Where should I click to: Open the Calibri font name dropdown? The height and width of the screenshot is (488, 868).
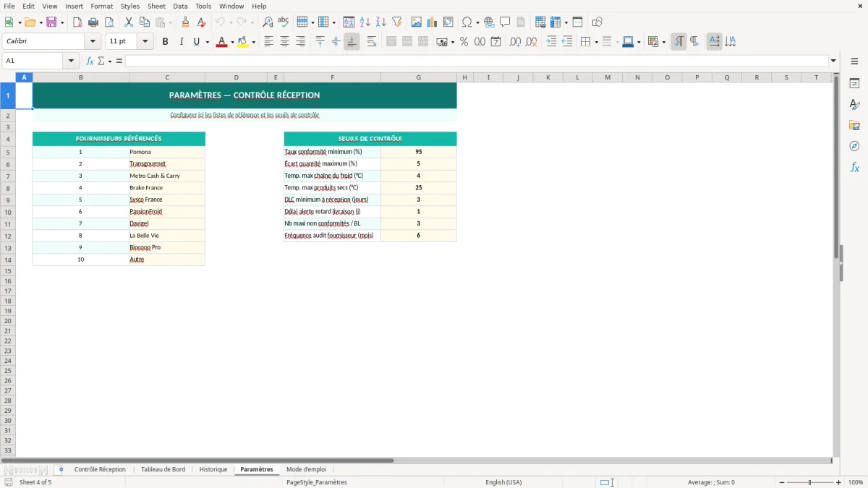point(93,42)
